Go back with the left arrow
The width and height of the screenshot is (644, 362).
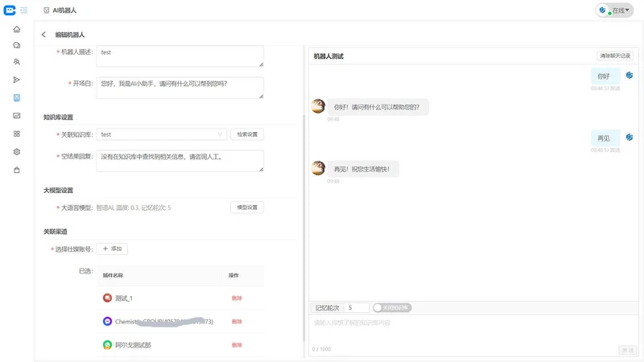[43, 35]
